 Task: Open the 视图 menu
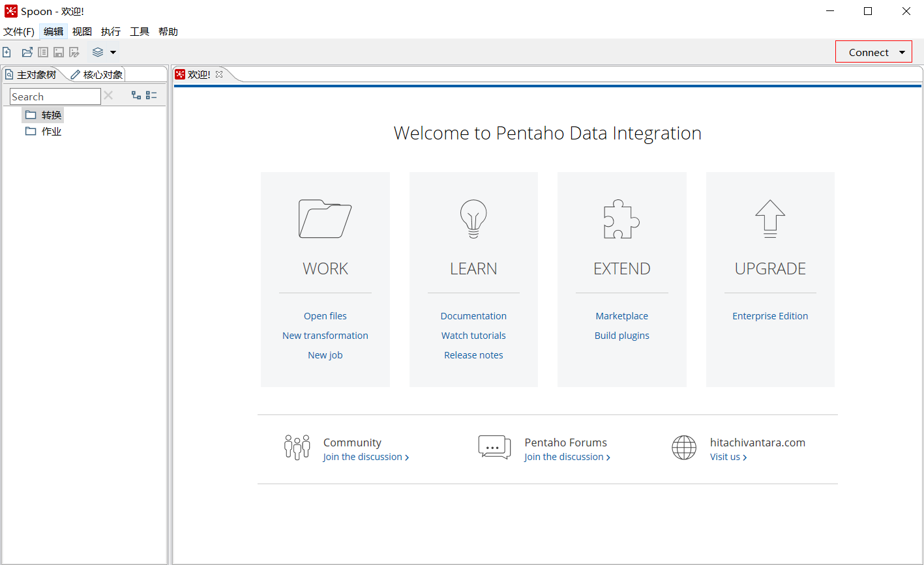tap(82, 31)
